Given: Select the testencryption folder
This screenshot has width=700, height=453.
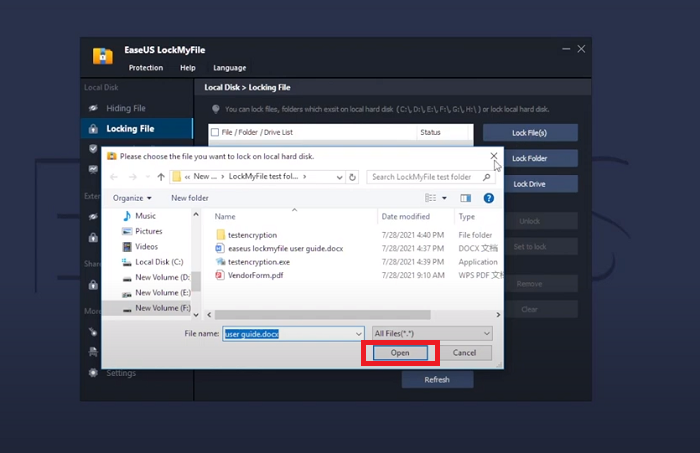Looking at the screenshot, I should [252, 235].
